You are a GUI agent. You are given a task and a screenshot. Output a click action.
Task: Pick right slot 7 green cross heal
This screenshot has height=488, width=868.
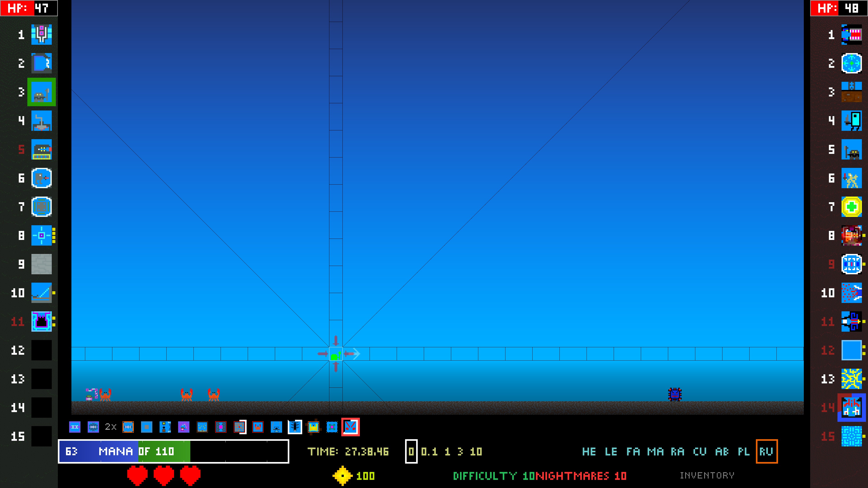pyautogui.click(x=851, y=207)
